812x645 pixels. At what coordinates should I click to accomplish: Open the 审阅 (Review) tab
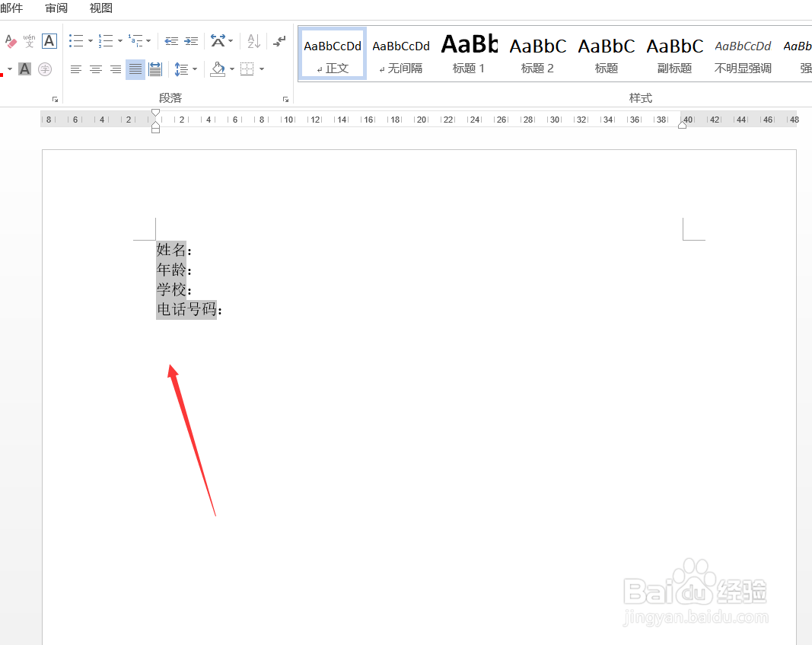[56, 8]
